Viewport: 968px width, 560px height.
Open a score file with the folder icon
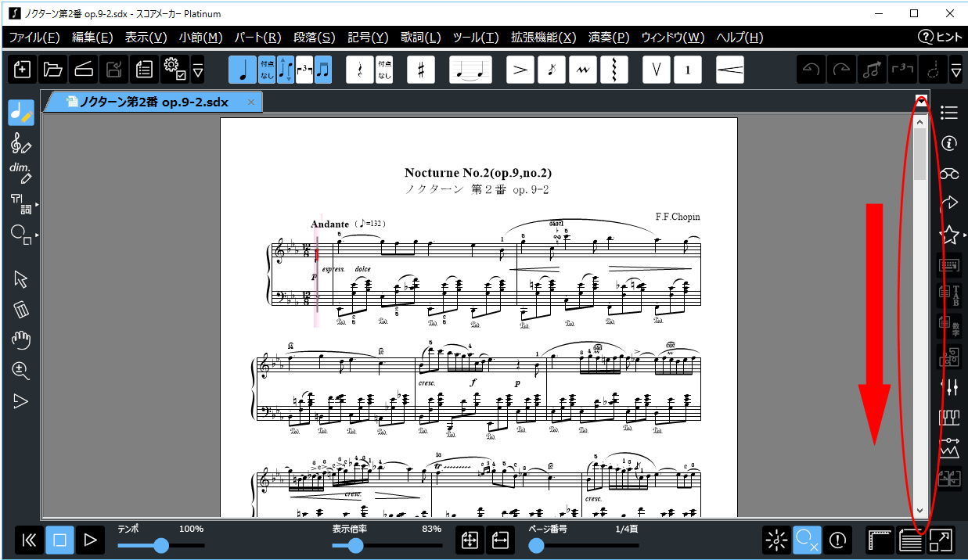(53, 70)
